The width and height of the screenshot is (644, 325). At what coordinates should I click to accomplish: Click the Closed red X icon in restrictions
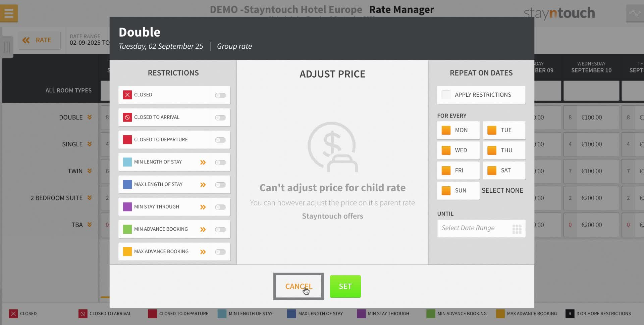tap(127, 95)
